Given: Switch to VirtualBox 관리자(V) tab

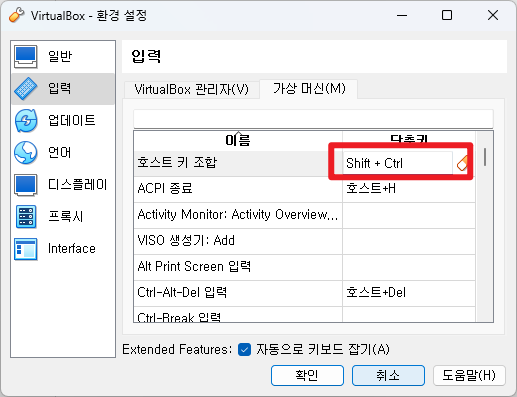Looking at the screenshot, I should point(191,89).
